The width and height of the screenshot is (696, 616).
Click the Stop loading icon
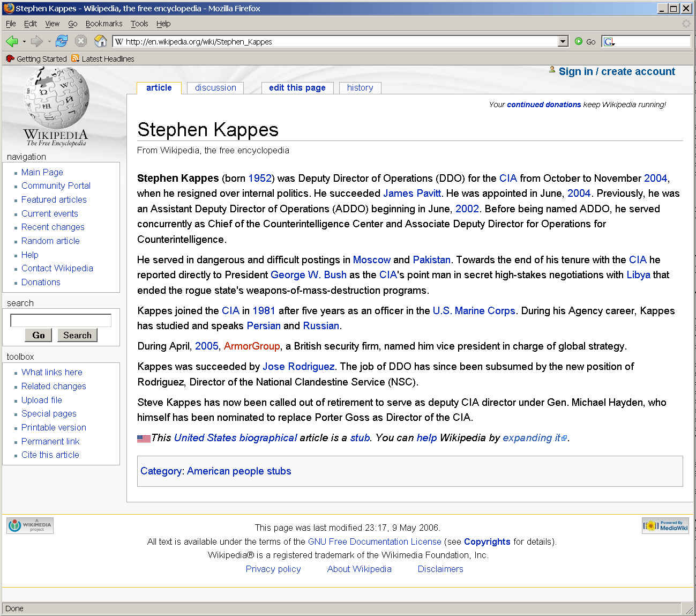click(x=81, y=41)
